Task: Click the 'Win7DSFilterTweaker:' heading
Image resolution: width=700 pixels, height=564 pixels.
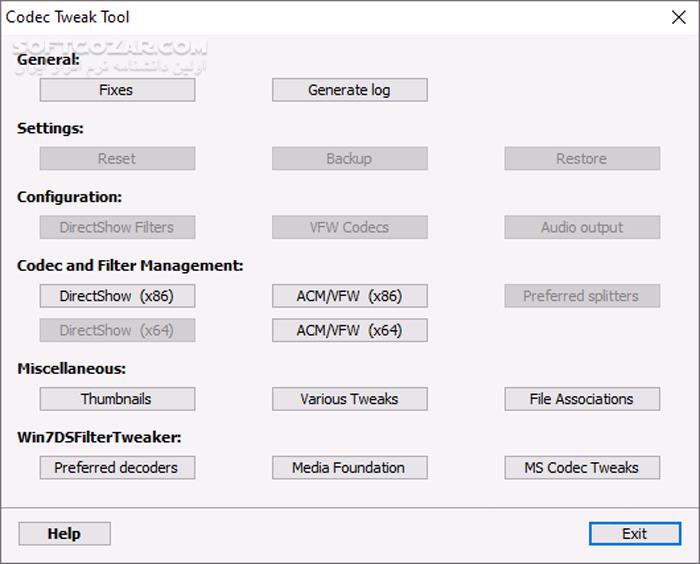Action: click(x=99, y=437)
